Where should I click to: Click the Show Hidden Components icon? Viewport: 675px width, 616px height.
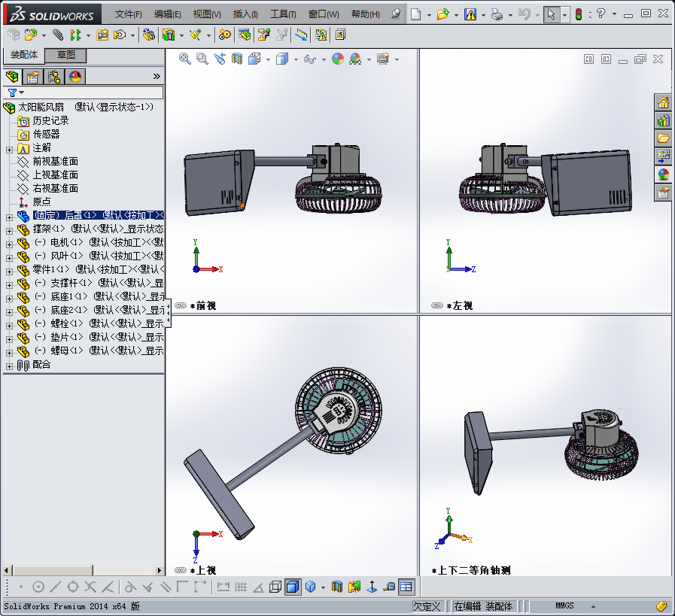tap(149, 35)
